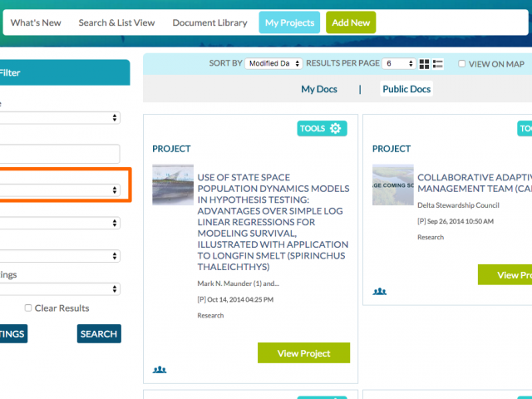Switch to My Docs tab
This screenshot has height=399, width=532.
[319, 89]
